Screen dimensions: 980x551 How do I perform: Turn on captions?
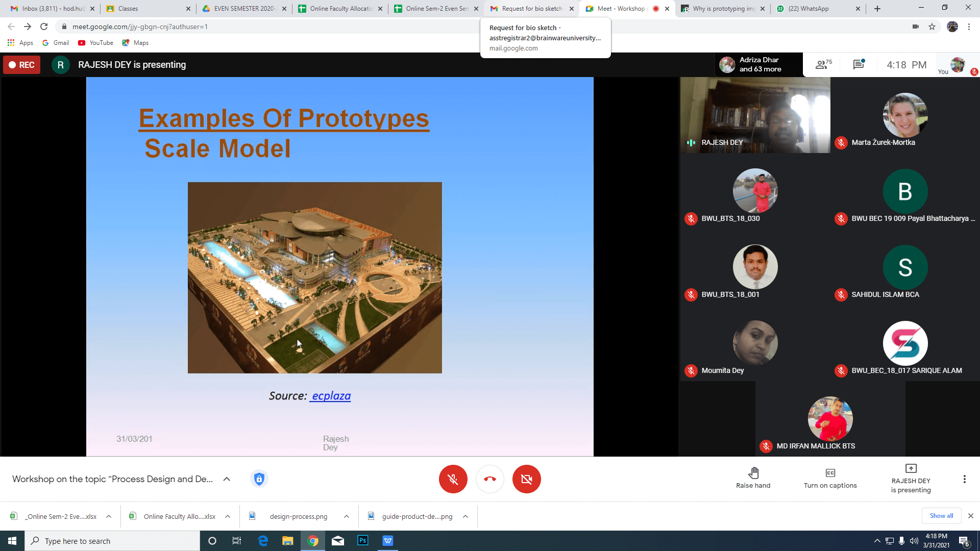click(830, 478)
